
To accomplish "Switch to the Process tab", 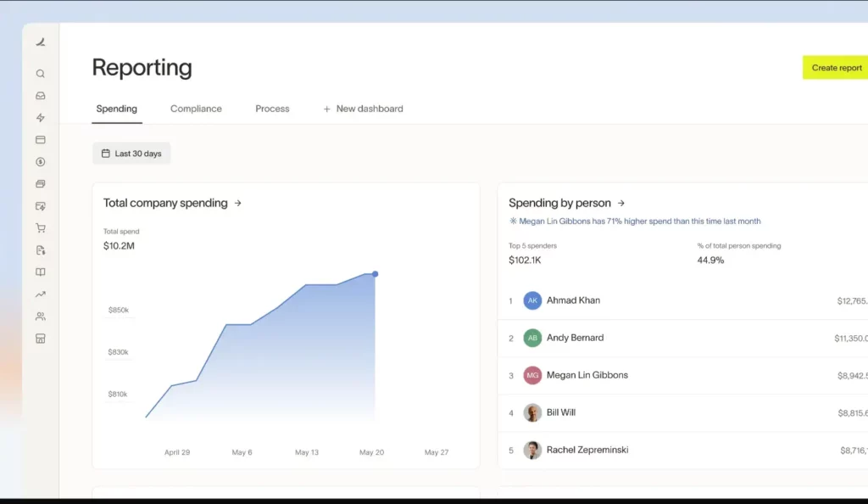I will (272, 109).
